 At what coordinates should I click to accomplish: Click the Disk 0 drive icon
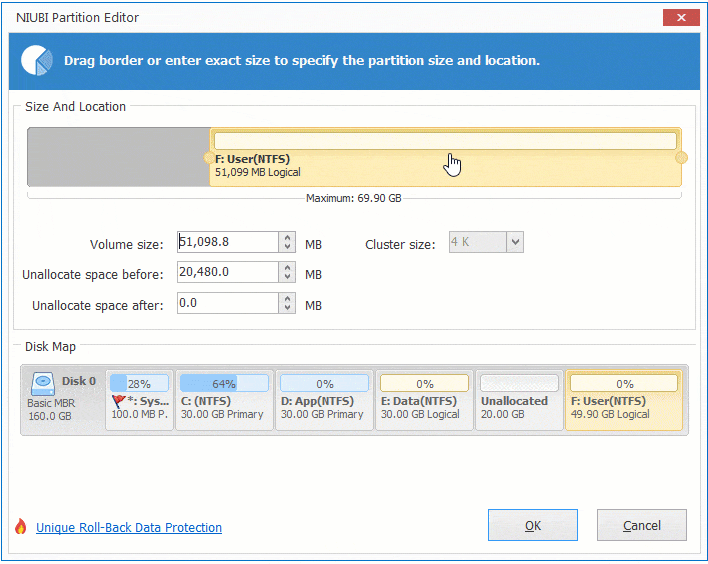tap(43, 383)
